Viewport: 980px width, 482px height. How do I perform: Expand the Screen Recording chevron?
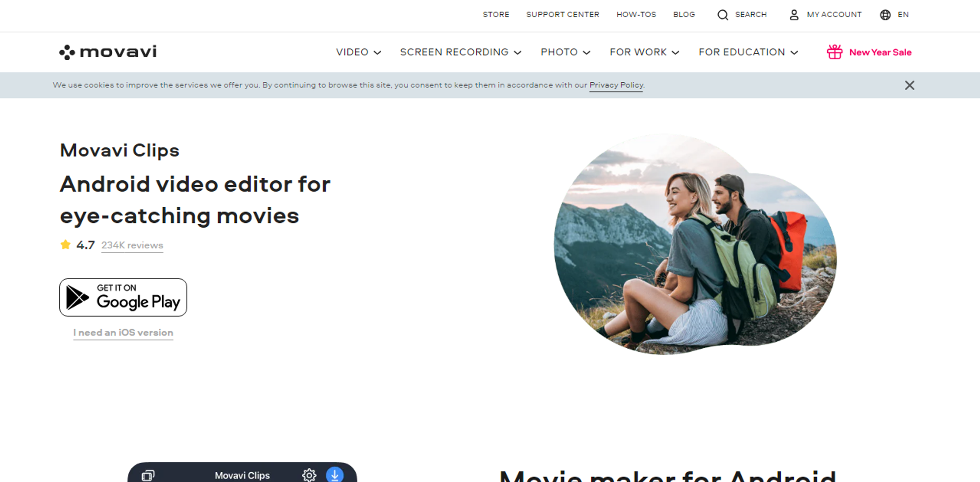click(x=517, y=52)
